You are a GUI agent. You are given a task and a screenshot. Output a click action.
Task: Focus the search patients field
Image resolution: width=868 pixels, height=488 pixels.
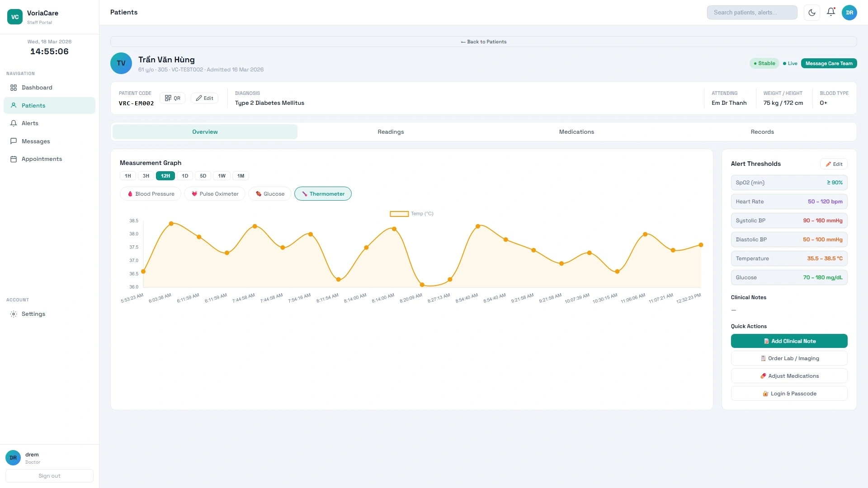click(752, 13)
